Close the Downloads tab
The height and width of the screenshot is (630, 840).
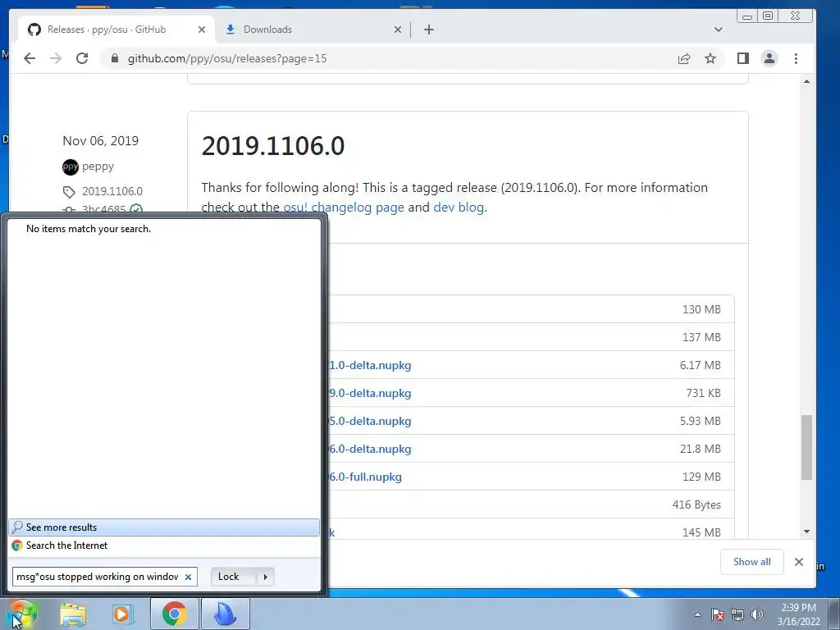point(398,30)
